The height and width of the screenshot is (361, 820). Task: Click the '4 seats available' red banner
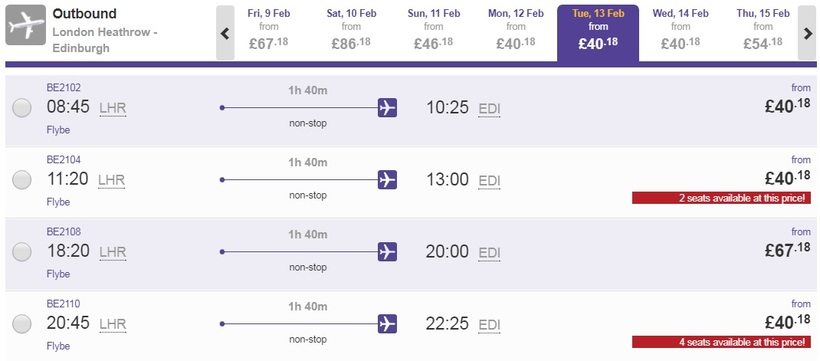(x=722, y=342)
